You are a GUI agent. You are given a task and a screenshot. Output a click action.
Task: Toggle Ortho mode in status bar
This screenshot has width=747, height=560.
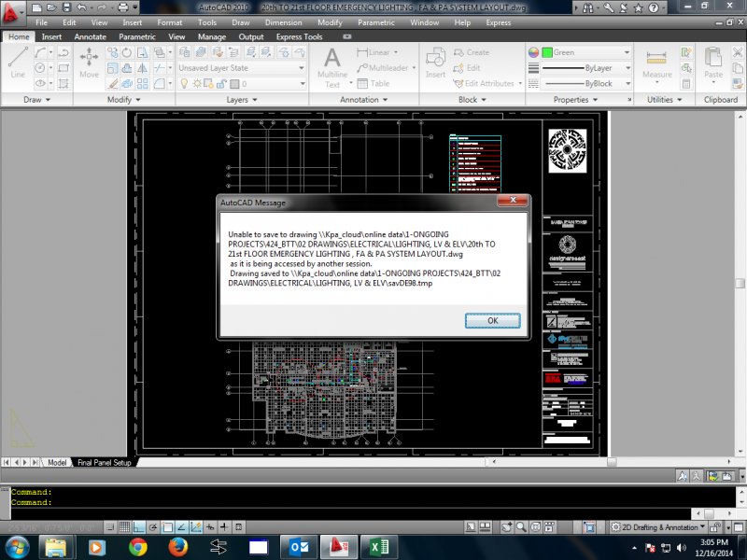138,526
